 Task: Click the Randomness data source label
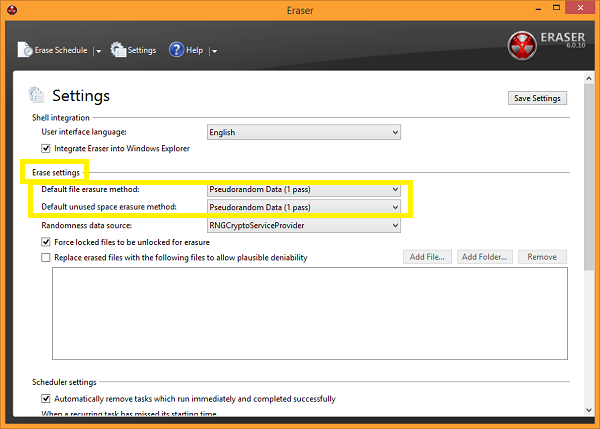86,225
